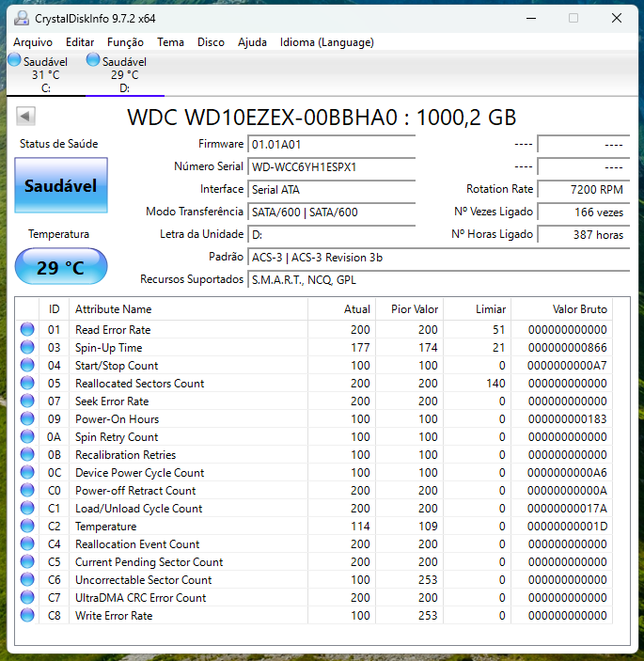Click the status orb next to Temperature attribute

pyautogui.click(x=27, y=527)
